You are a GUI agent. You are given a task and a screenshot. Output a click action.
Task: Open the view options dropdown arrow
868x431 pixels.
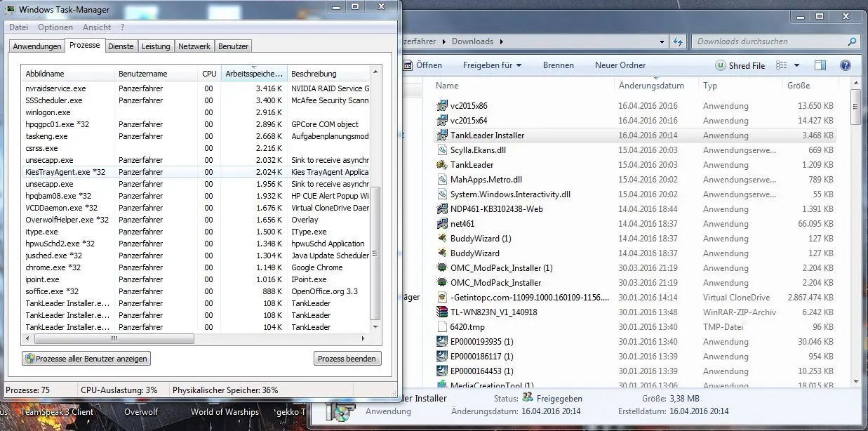(796, 65)
